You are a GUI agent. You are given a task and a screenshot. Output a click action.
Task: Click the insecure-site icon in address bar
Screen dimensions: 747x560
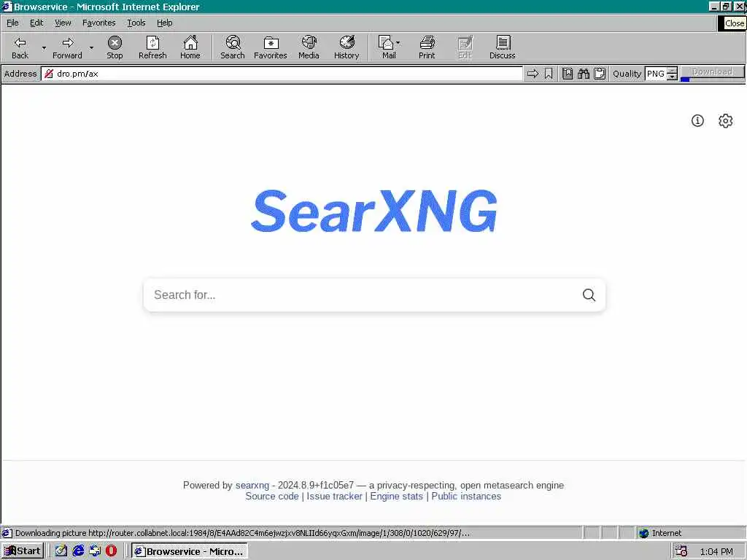click(49, 74)
